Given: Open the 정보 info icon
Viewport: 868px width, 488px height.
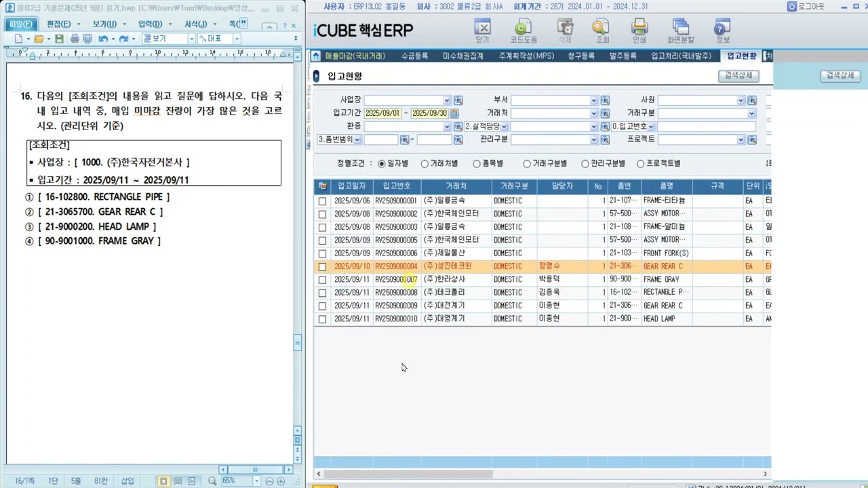Looking at the screenshot, I should 722,27.
